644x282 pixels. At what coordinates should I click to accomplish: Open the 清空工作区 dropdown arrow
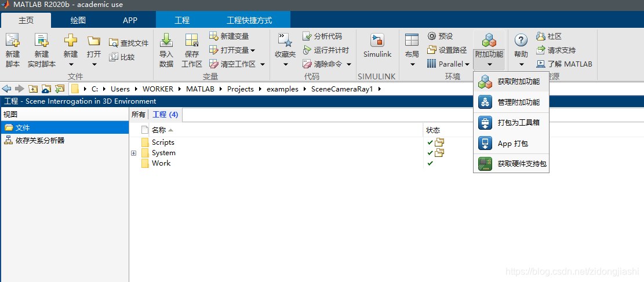[x=263, y=64]
